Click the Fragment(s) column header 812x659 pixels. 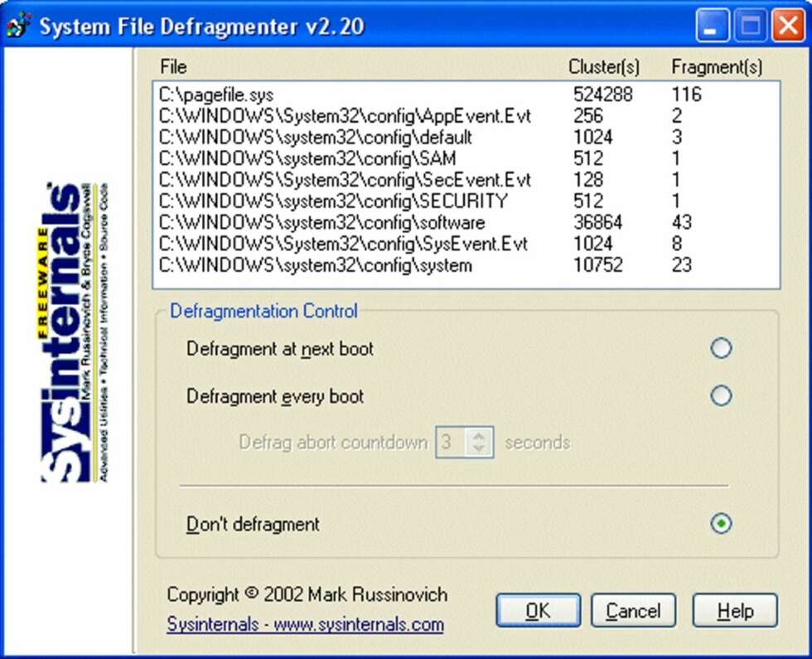pos(717,67)
